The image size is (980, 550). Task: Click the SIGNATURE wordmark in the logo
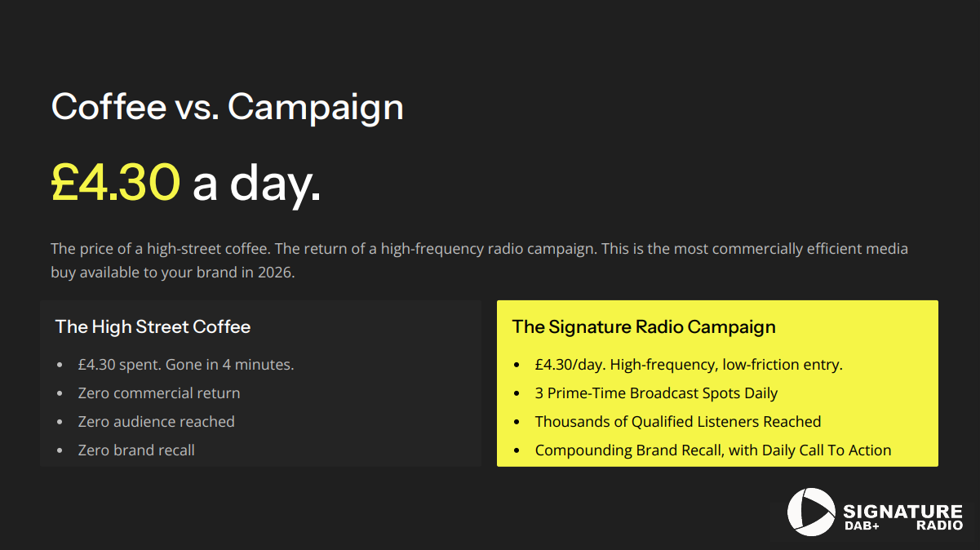902,512
